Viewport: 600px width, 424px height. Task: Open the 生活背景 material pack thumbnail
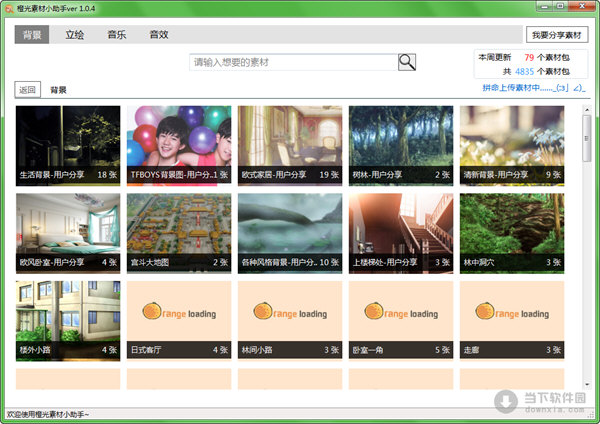[68, 143]
